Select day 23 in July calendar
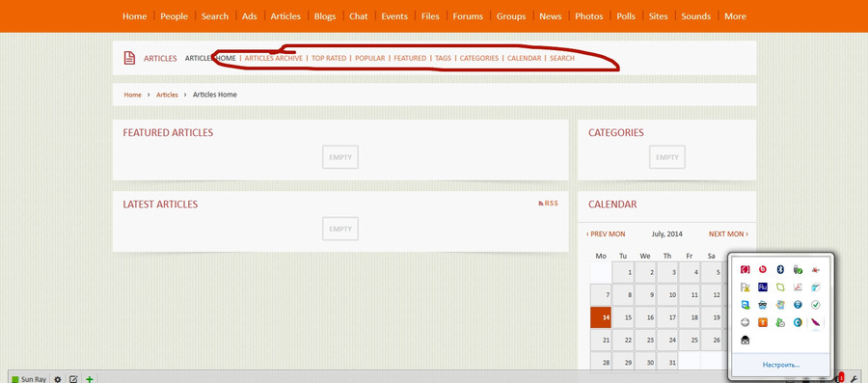 645,340
